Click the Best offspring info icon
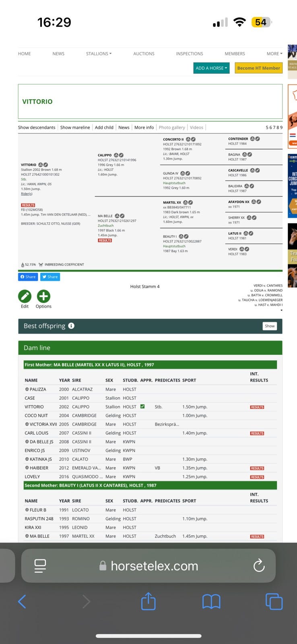297x644 pixels. (x=71, y=326)
